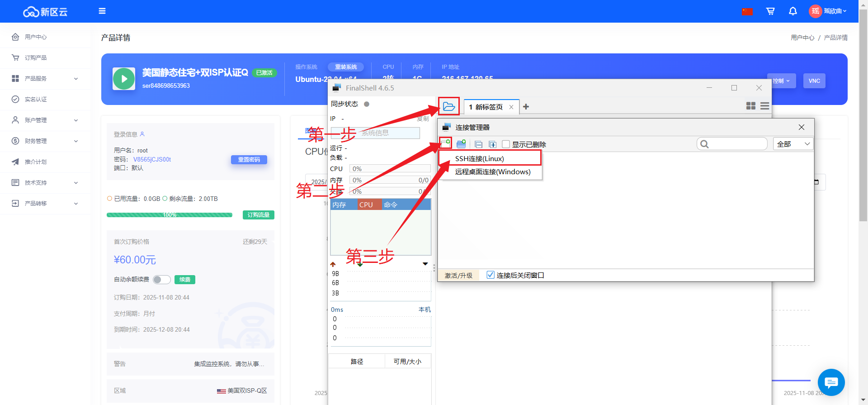Viewport: 868px width, 405px height.
Task: Toggle the 自动余额续费 switch
Action: [x=161, y=280]
